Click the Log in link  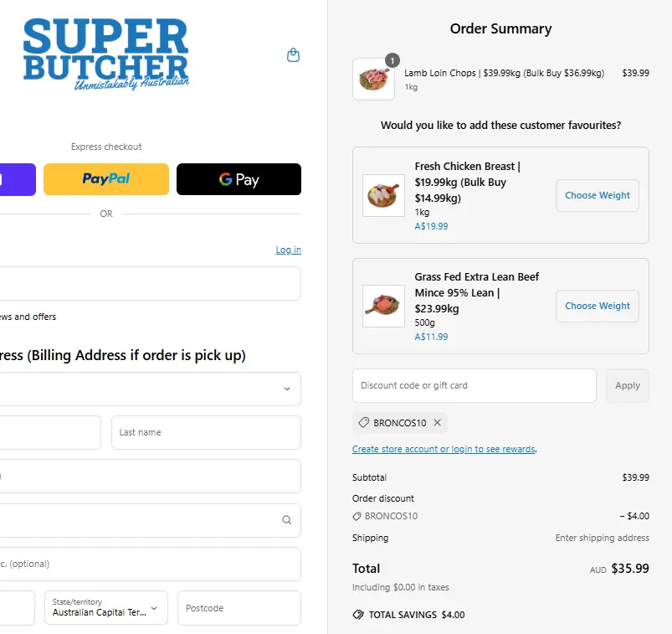288,250
